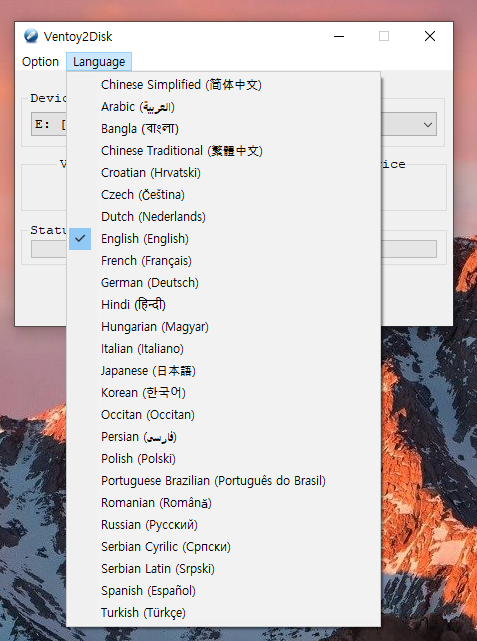Screen dimensions: 477x641
Task: Select Portuguese Brazilian language
Action: click(224, 481)
